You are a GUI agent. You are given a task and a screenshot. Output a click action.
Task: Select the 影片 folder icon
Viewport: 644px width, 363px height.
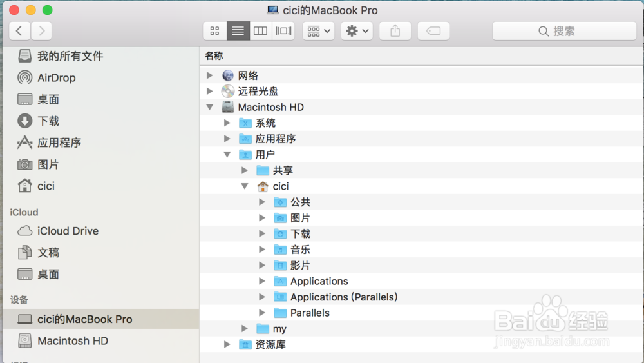pyautogui.click(x=280, y=265)
